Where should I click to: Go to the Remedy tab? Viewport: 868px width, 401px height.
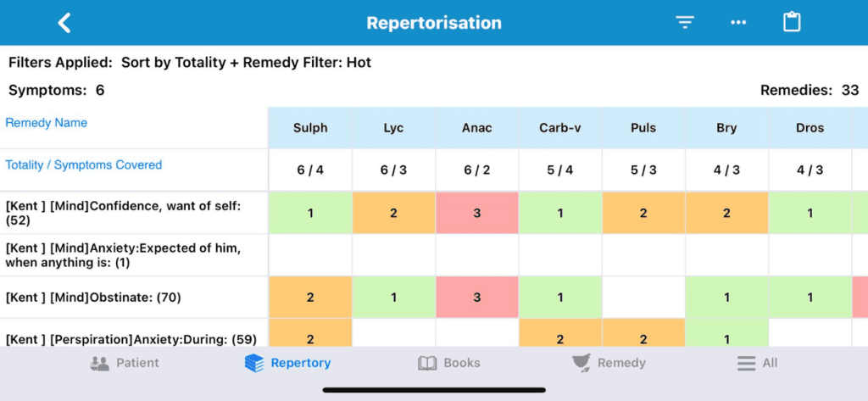pyautogui.click(x=609, y=363)
